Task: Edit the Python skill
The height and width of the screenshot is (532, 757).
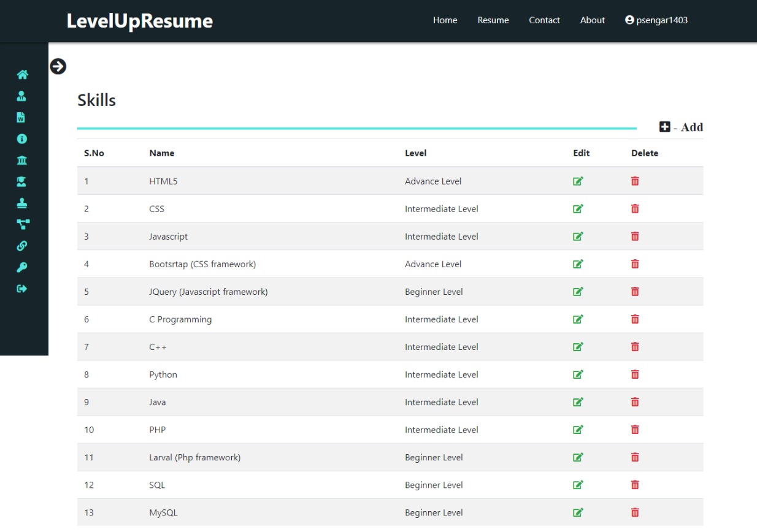Action: point(578,374)
